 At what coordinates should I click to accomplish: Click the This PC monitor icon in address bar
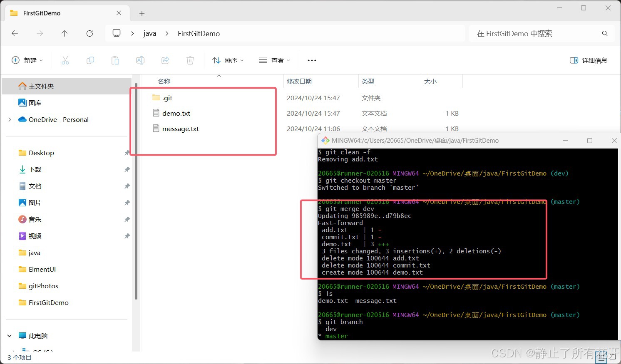click(x=117, y=33)
